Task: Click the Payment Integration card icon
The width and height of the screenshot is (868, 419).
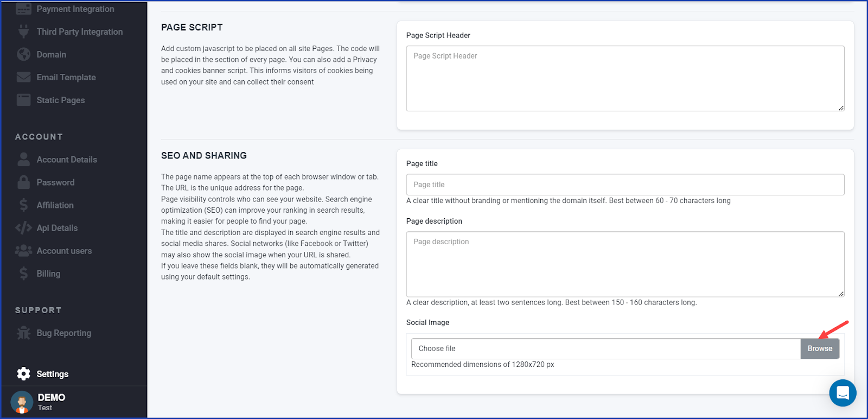Action: [23, 9]
